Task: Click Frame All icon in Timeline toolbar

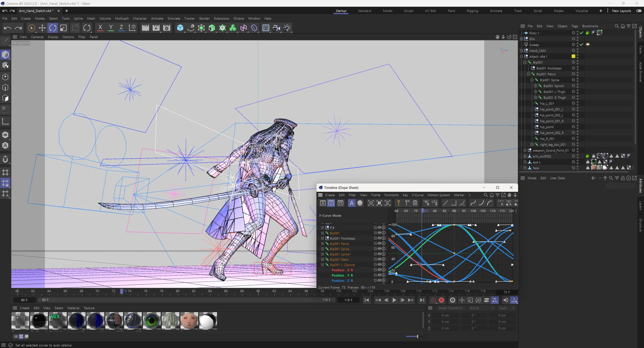Action: point(371,203)
